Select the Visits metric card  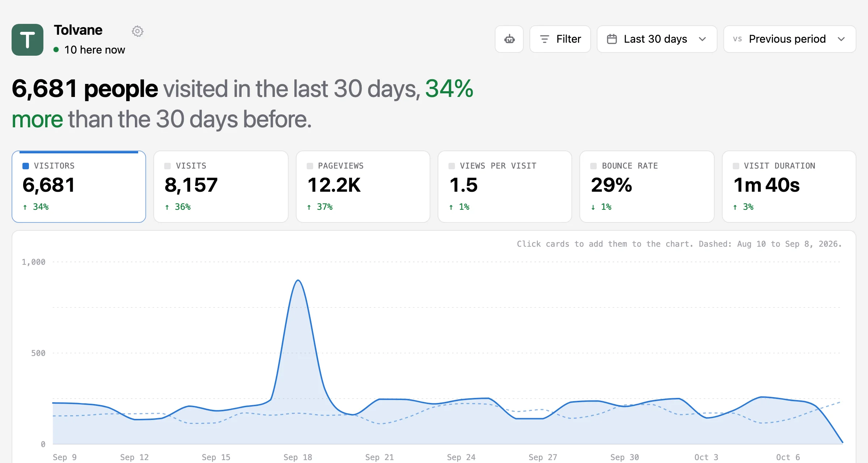221,187
